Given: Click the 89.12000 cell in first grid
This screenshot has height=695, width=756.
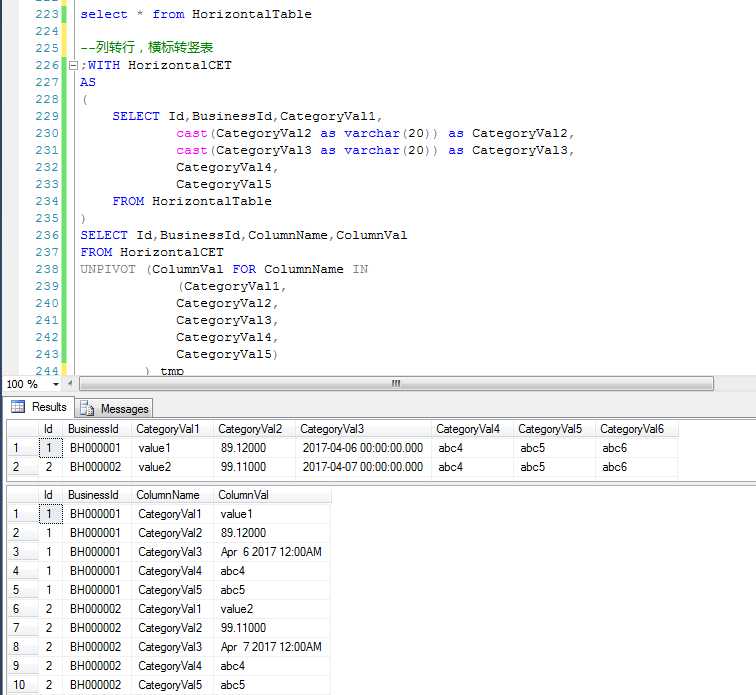Looking at the screenshot, I should (254, 448).
